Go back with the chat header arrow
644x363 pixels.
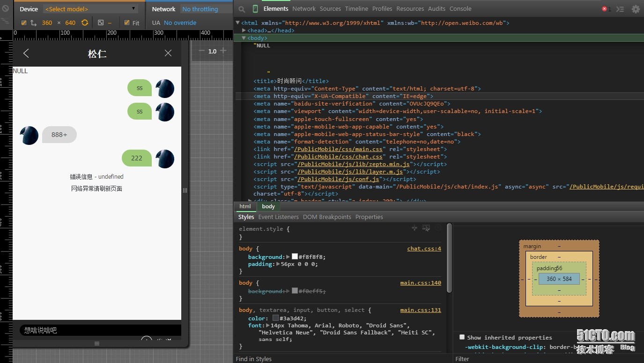point(26,53)
